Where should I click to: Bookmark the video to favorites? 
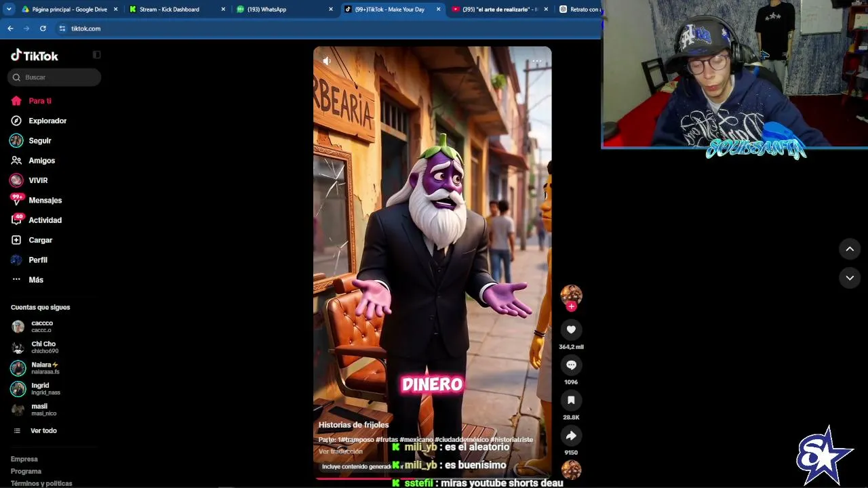(571, 400)
